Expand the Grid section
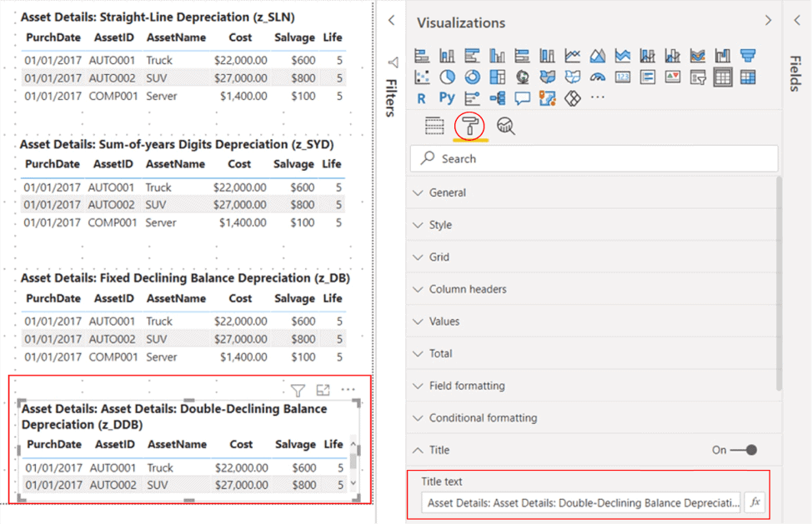 click(594, 257)
